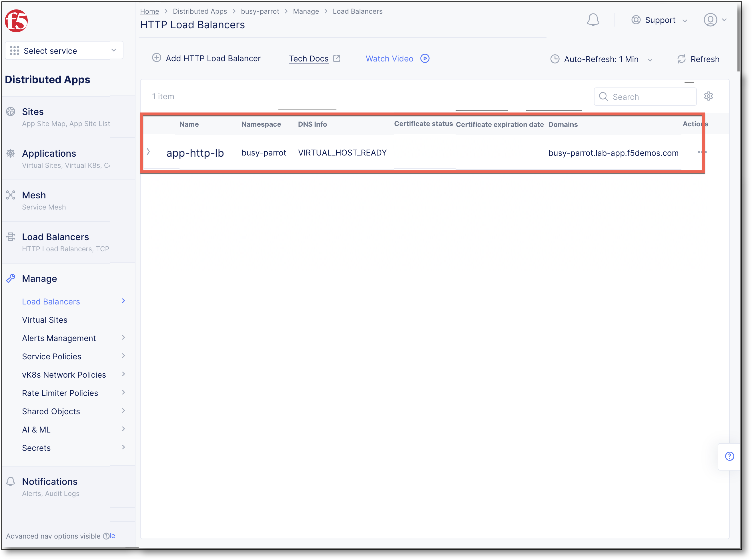
Task: Click the Sites globe icon
Action: [x=11, y=111]
